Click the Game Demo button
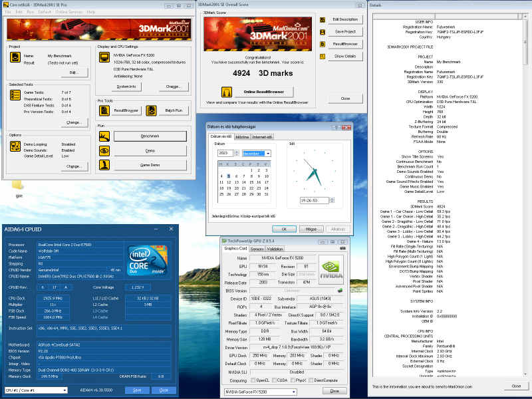Viewport: 532px width, 399px height. (150, 165)
